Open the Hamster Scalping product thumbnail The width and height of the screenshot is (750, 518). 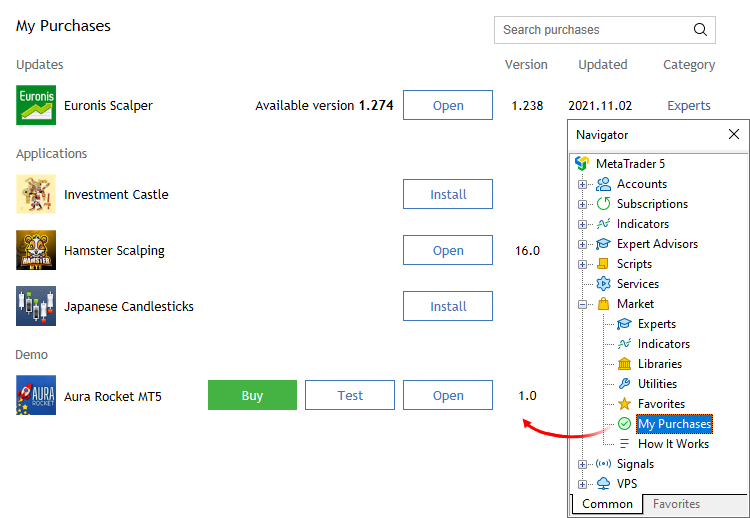click(x=36, y=250)
